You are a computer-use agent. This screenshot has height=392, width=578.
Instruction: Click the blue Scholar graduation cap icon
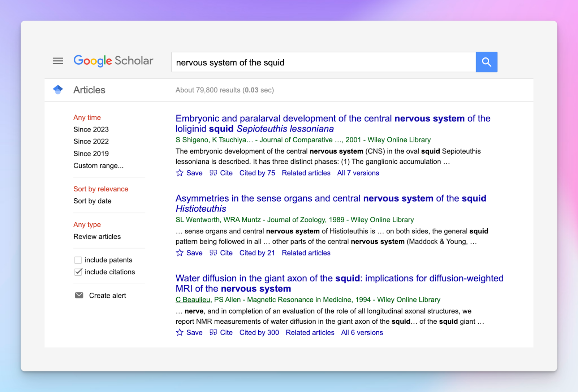click(x=58, y=90)
